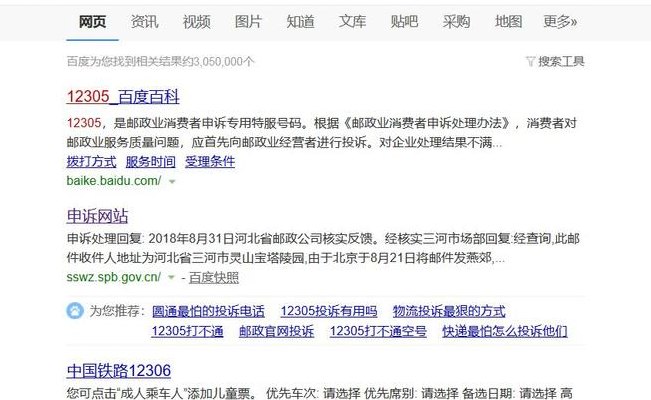Expand the 更多» tab menu
This screenshot has width=651, height=400.
[x=560, y=22]
